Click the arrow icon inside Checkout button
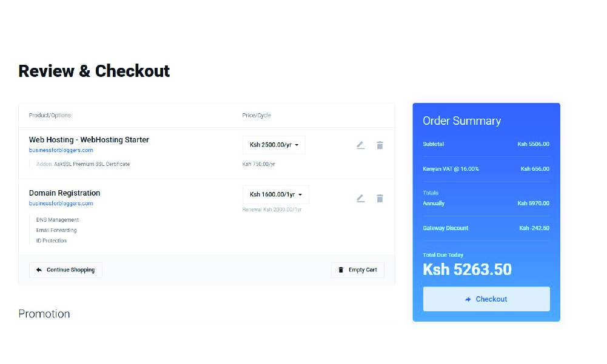Screen dimensions: 607x364 coord(468,299)
